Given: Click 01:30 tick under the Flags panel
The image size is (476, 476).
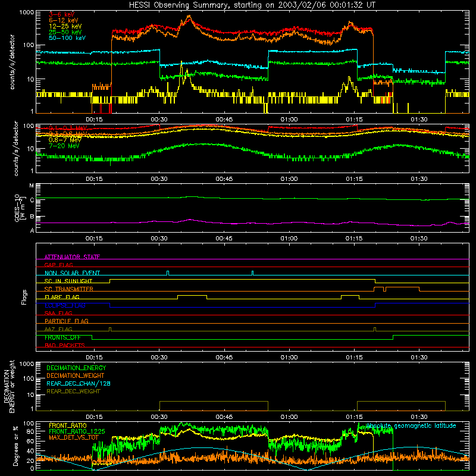Looking at the screenshot, I should (x=419, y=358).
